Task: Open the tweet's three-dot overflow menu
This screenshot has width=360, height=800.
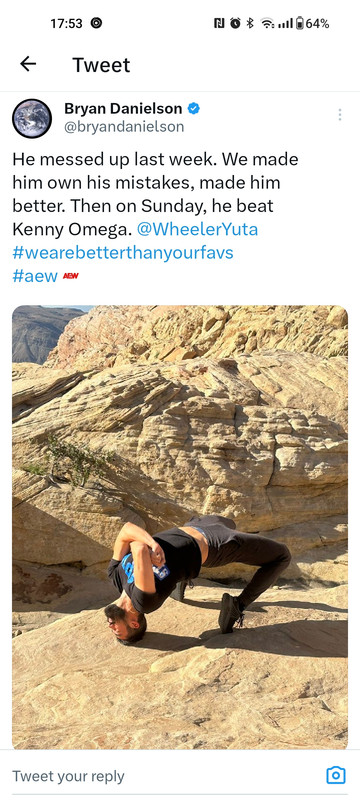Action: (x=339, y=114)
